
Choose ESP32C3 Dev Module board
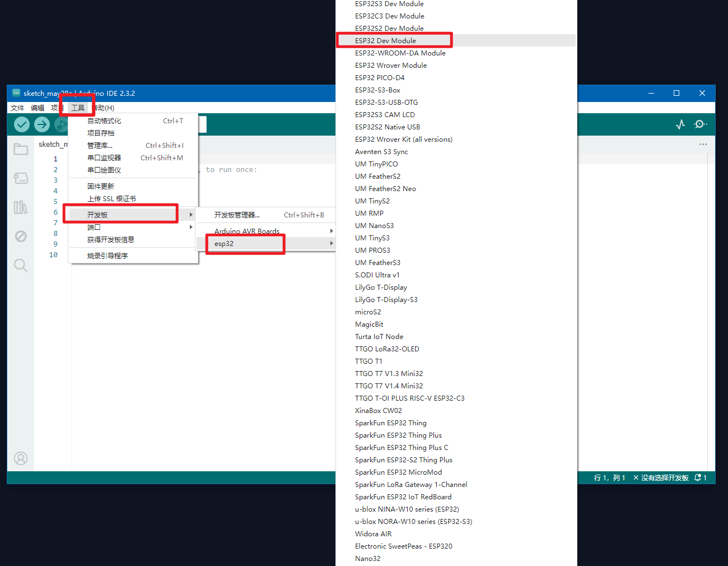click(456, 16)
